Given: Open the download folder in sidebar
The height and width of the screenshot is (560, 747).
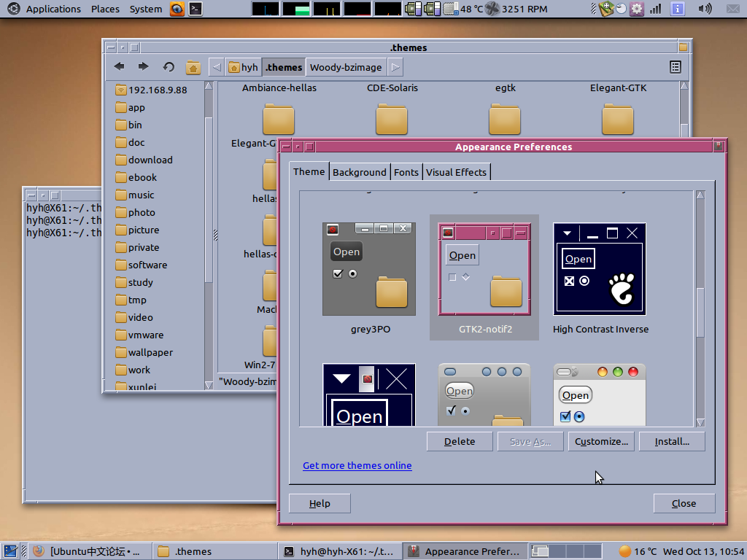Looking at the screenshot, I should tap(144, 160).
